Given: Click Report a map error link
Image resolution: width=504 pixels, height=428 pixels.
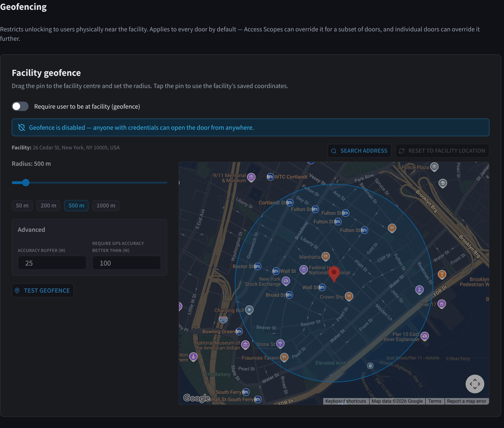Looking at the screenshot, I should [x=466, y=401].
